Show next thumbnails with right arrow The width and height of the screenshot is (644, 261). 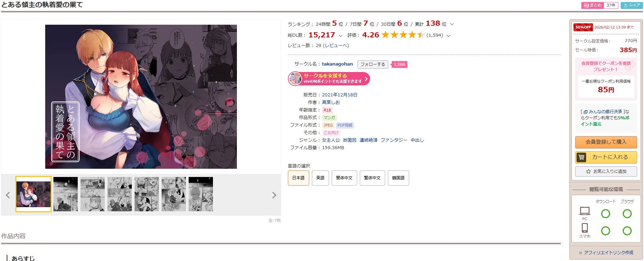click(274, 195)
